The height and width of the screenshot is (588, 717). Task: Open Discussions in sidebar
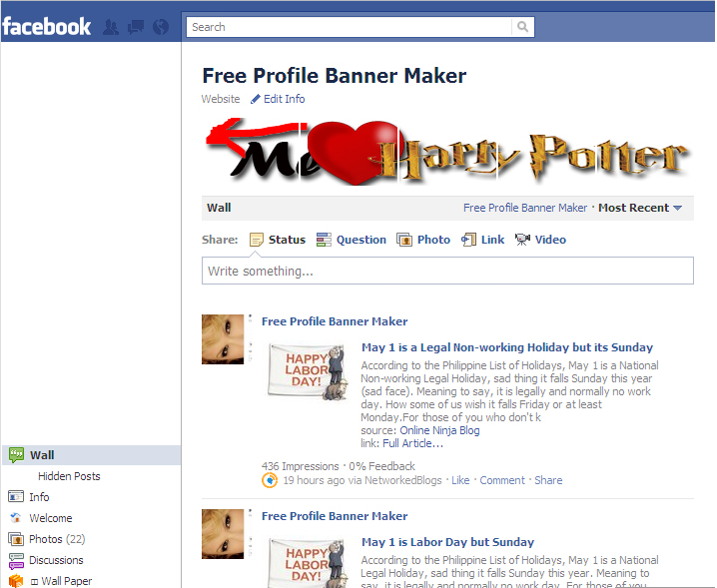click(56, 560)
